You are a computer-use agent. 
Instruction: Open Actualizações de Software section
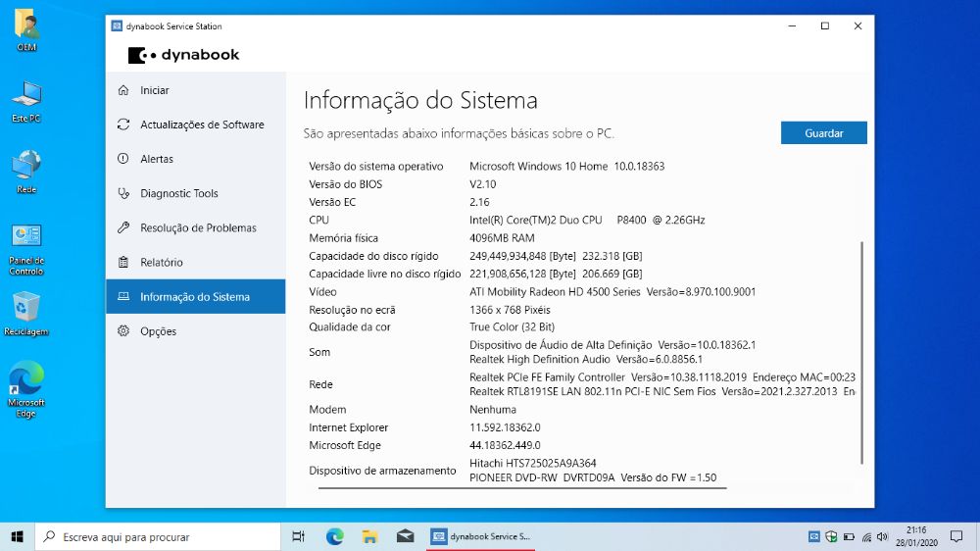pos(196,125)
